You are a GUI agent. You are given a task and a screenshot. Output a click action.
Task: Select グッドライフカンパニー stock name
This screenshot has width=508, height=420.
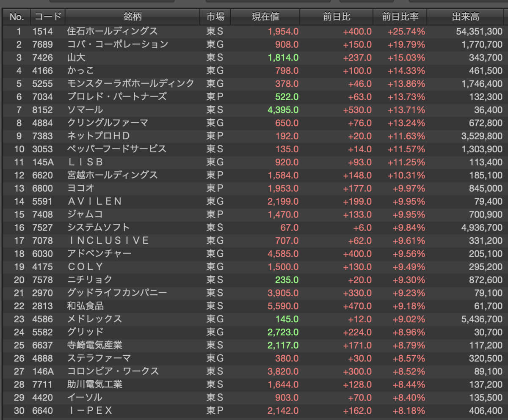click(117, 293)
